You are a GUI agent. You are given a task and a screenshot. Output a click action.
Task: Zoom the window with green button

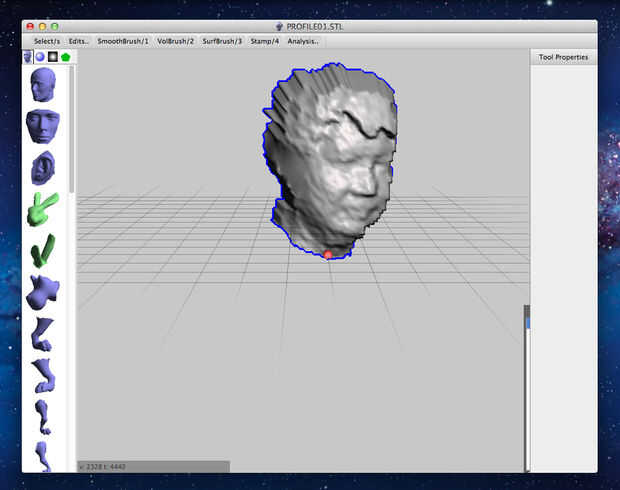click(55, 26)
